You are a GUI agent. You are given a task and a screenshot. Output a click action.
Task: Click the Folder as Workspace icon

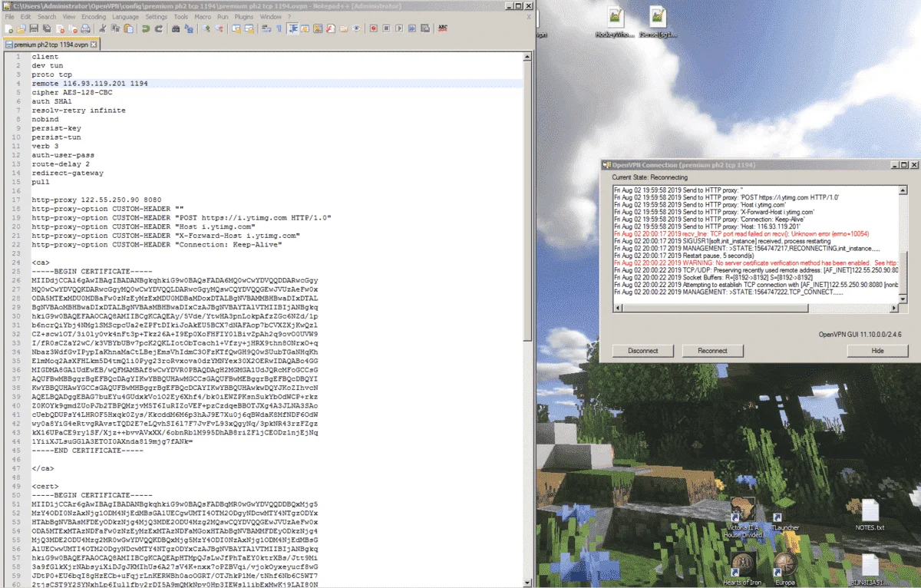coord(343,28)
